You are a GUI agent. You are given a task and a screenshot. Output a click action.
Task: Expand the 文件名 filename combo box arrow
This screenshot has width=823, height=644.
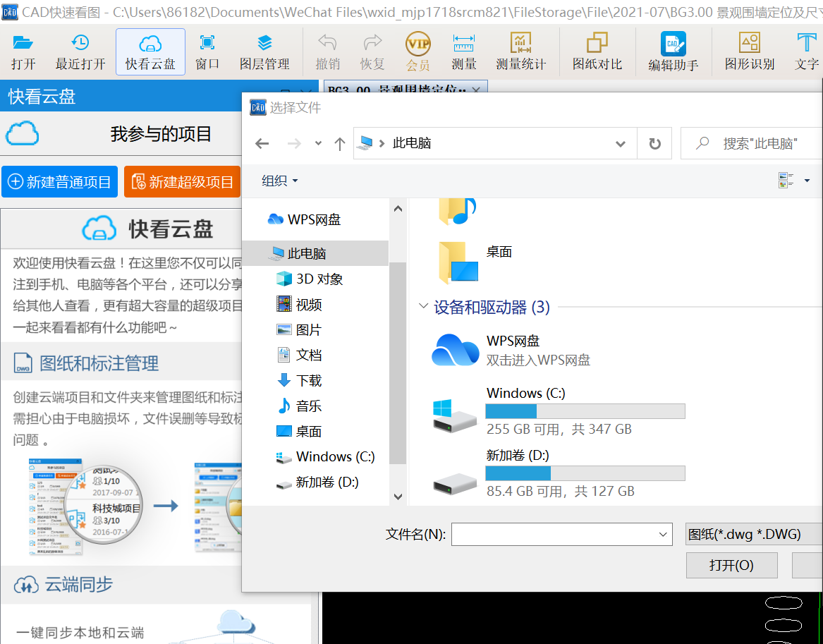[662, 534]
